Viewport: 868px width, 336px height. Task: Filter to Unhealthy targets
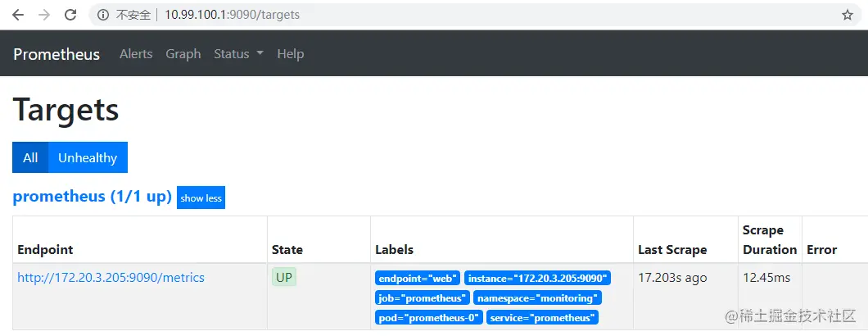pos(88,157)
